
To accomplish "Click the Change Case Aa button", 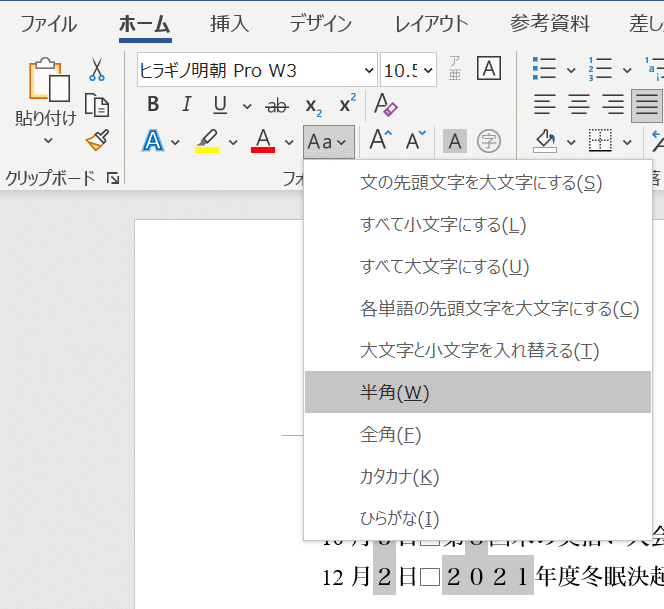I will tap(329, 142).
